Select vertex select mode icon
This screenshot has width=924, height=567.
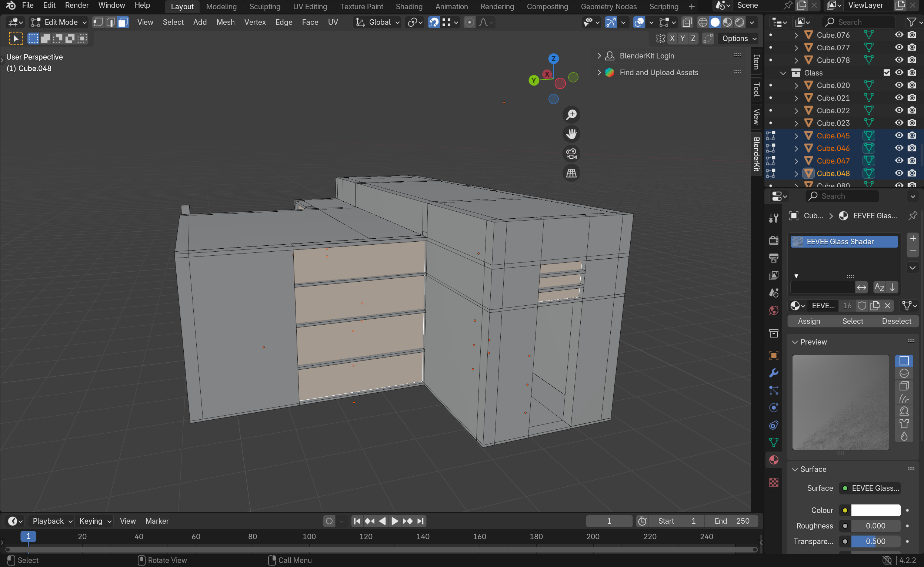click(x=98, y=22)
